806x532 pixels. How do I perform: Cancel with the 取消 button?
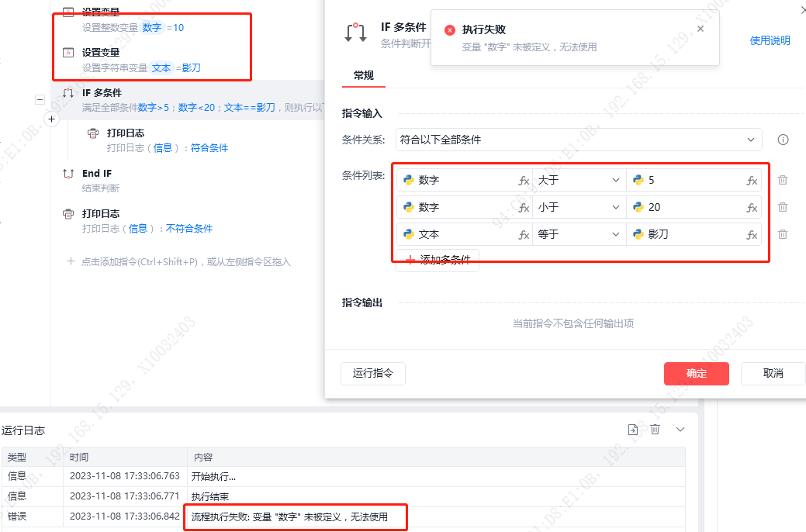pyautogui.click(x=773, y=373)
